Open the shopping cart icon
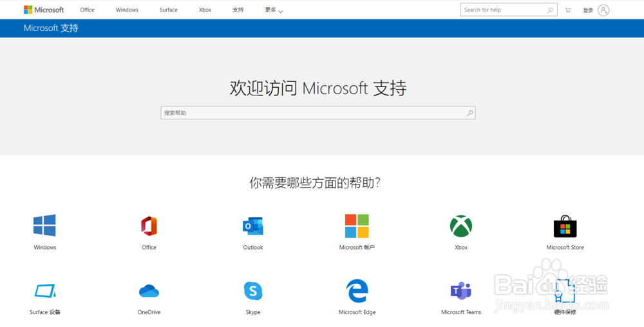 567,10
